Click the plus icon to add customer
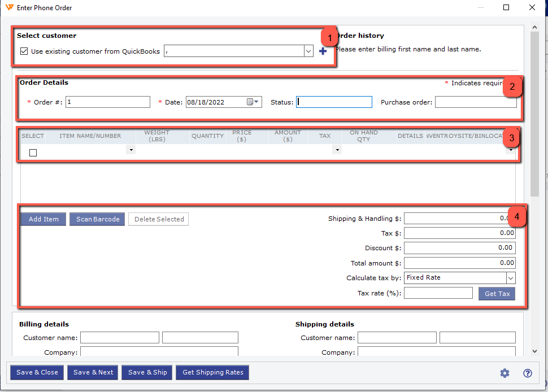 click(x=323, y=51)
